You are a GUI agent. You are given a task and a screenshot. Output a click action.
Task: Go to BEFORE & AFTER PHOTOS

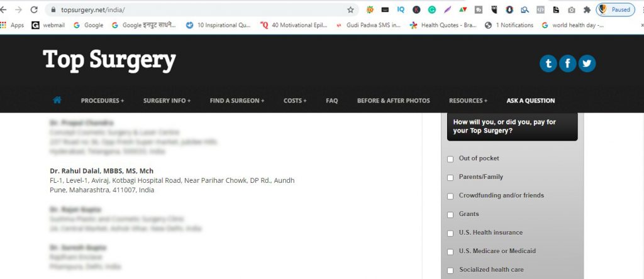[394, 101]
